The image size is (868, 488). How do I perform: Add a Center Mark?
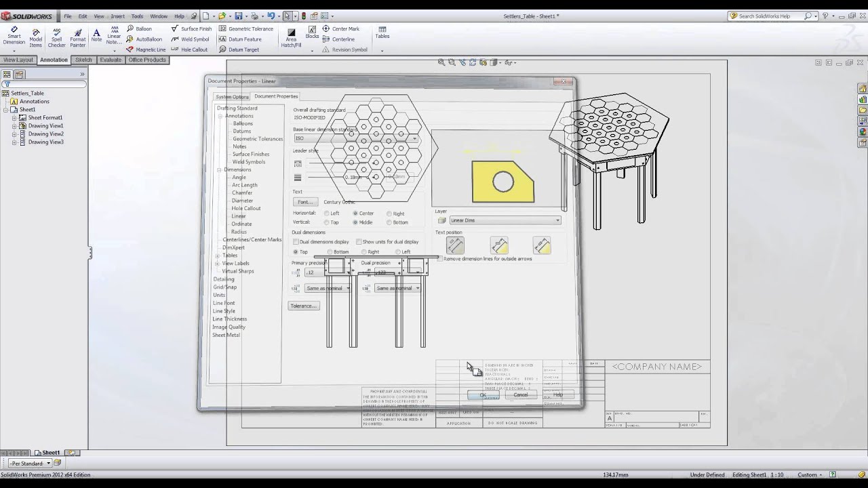click(x=341, y=29)
